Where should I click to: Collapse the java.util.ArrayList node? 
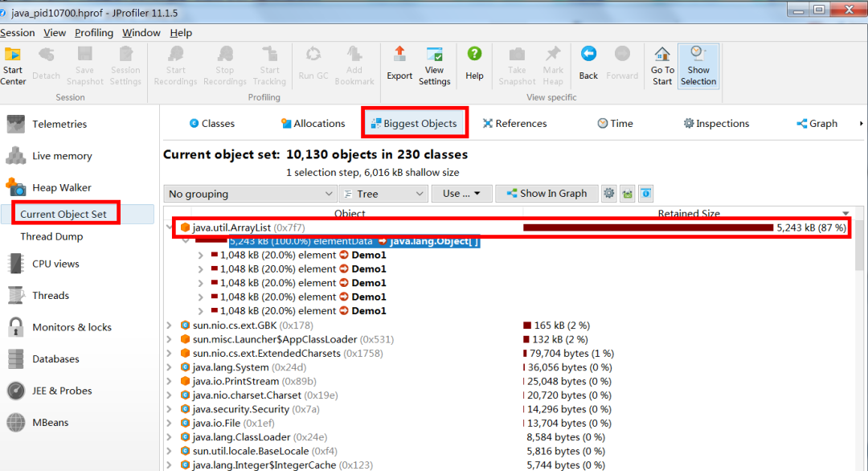coord(170,227)
